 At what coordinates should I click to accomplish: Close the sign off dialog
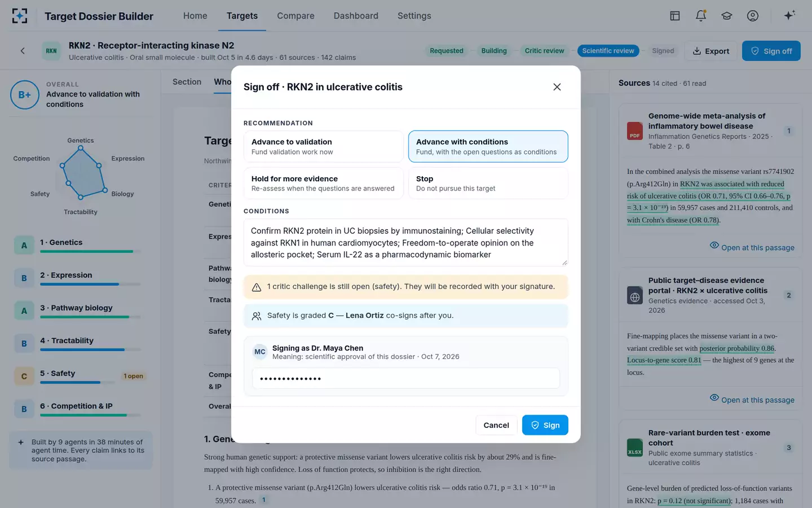coord(557,87)
